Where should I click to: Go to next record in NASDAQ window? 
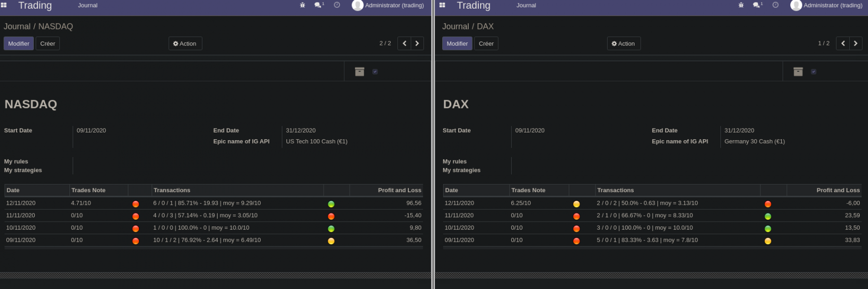point(417,43)
